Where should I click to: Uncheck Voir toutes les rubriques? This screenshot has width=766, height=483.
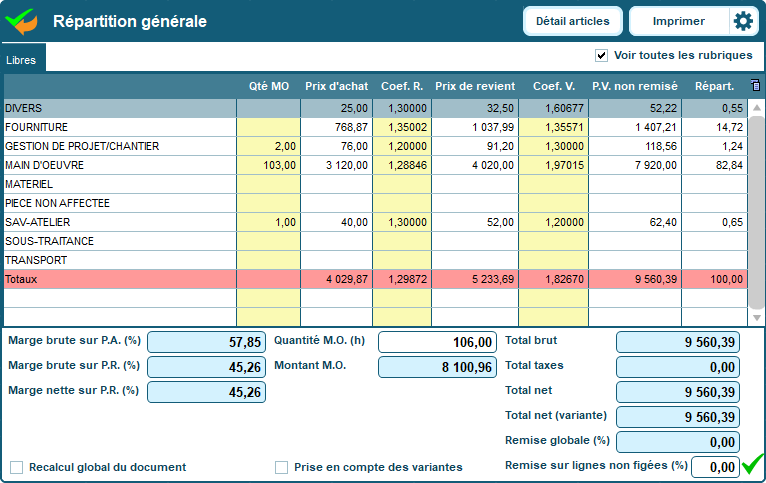[602, 55]
